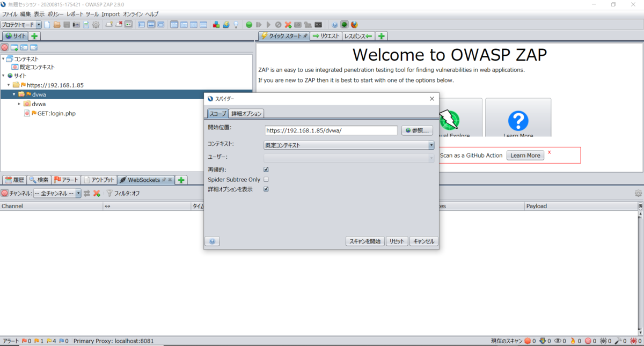Expand the nested dvwa child node arrow

coord(19,104)
